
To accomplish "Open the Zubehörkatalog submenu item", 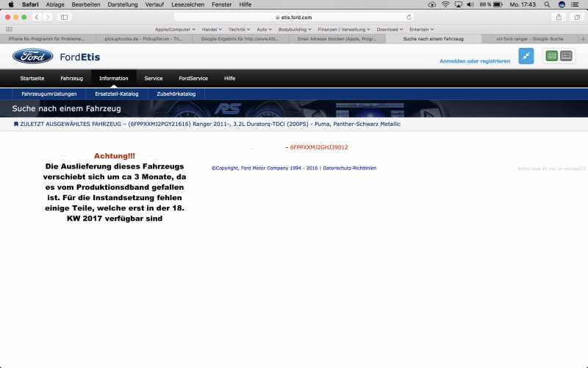I will tap(176, 94).
